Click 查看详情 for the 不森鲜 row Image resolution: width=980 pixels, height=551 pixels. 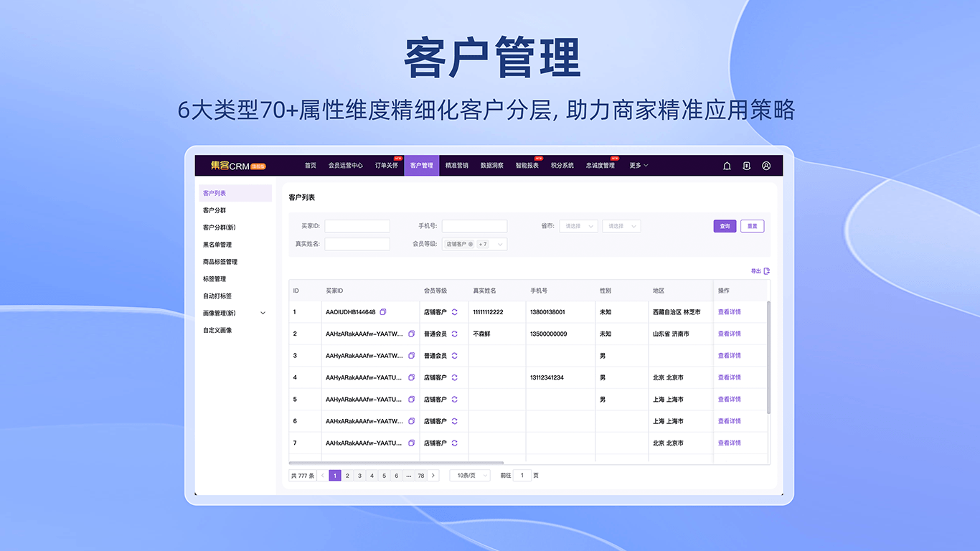730,334
